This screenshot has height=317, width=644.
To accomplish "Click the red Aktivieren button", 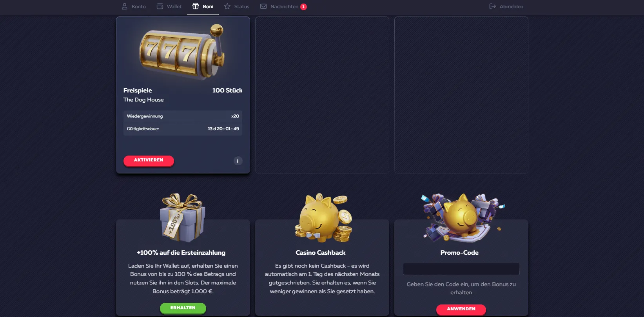I will [x=149, y=160].
